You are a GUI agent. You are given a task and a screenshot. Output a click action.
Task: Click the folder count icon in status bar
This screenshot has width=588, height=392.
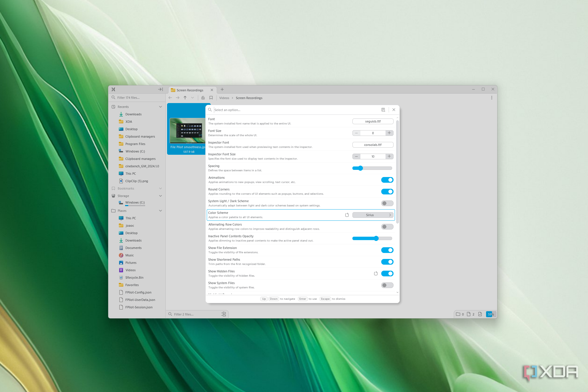(x=458, y=314)
